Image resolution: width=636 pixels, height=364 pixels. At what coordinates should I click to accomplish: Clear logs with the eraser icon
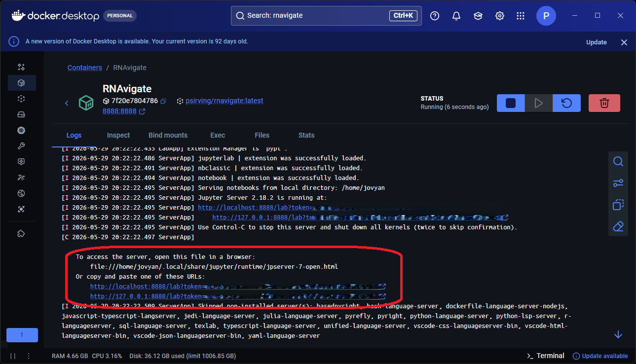tap(618, 226)
